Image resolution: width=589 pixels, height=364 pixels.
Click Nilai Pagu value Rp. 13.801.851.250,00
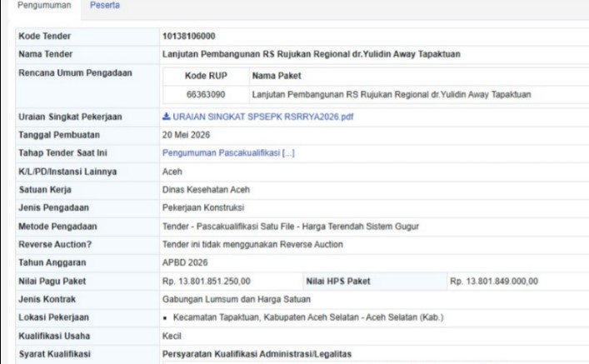pos(207,281)
